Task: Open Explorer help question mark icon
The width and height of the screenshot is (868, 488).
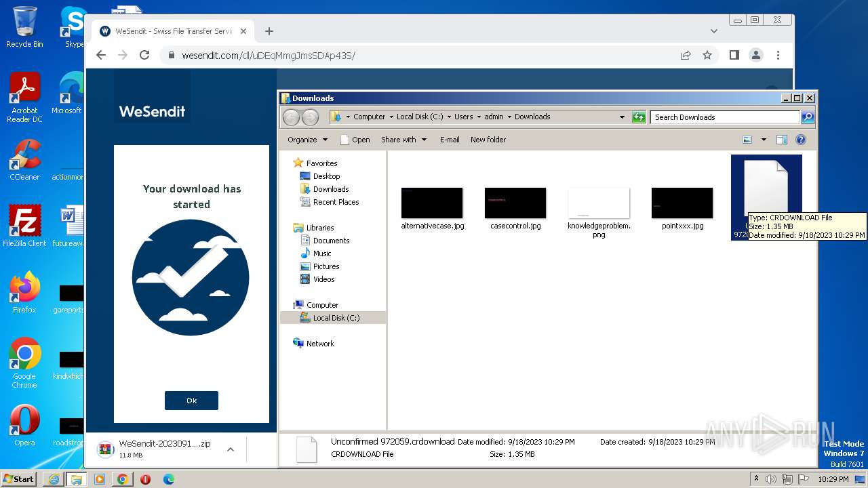Action: pyautogui.click(x=800, y=140)
